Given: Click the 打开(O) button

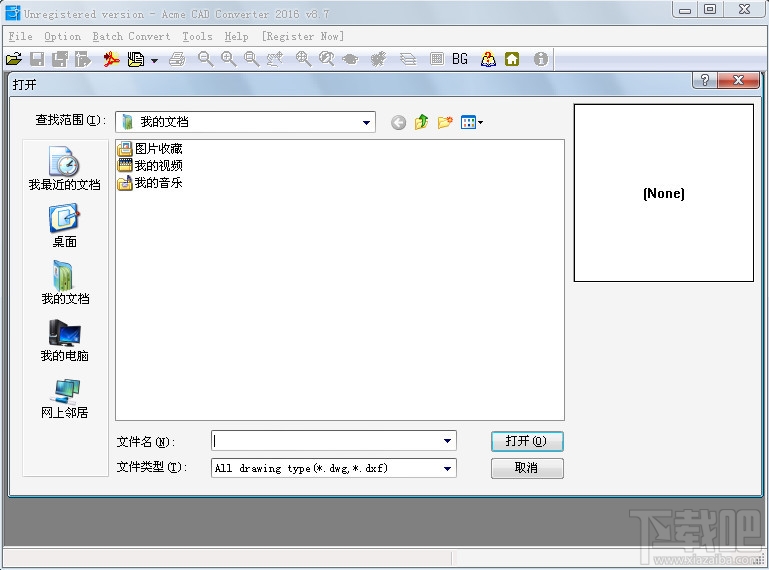Looking at the screenshot, I should tap(527, 441).
